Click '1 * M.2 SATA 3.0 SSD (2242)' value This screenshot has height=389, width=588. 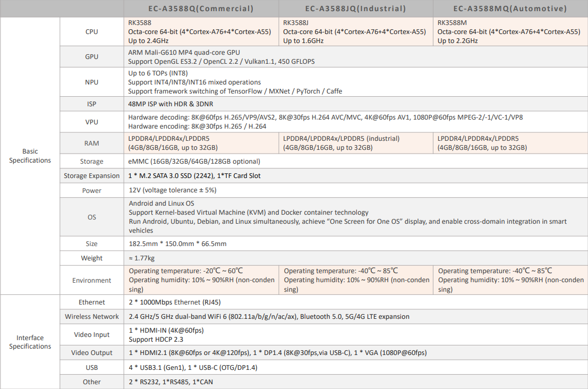[x=171, y=175]
